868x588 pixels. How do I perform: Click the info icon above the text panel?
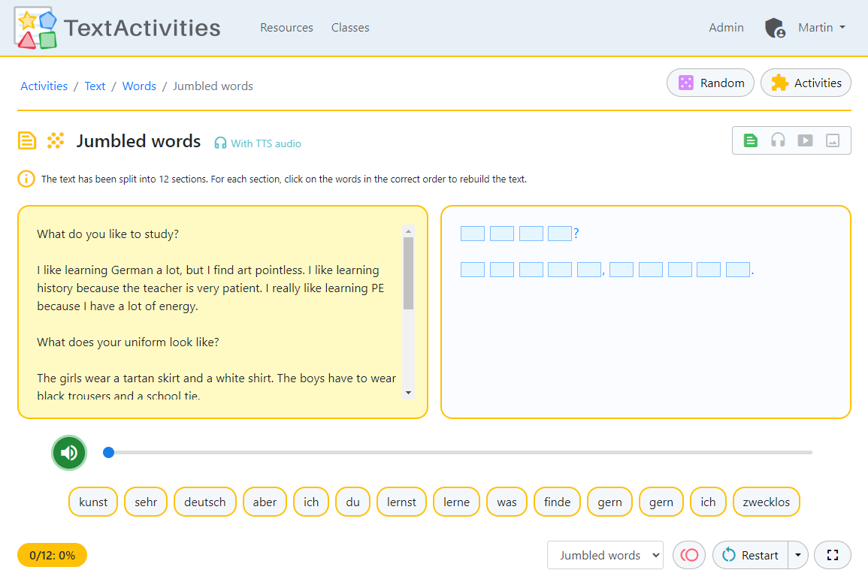pos(27,179)
